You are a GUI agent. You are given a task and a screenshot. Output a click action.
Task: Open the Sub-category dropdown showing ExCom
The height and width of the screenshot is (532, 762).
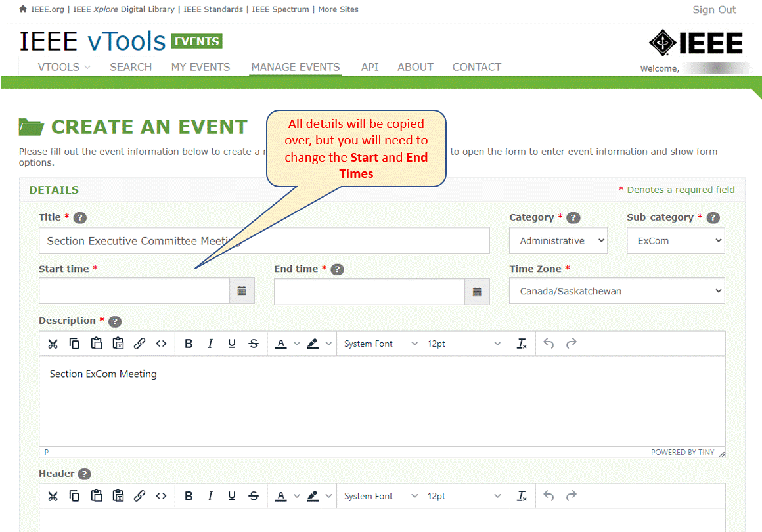[675, 240]
